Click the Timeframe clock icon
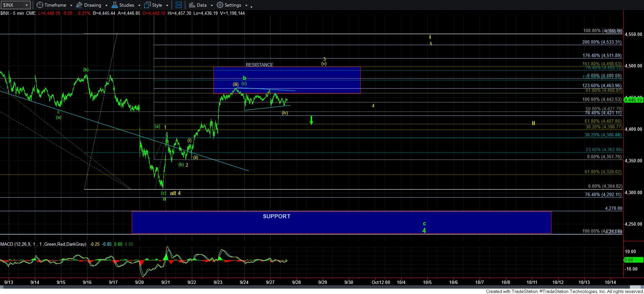The image size is (644, 294). click(x=40, y=5)
